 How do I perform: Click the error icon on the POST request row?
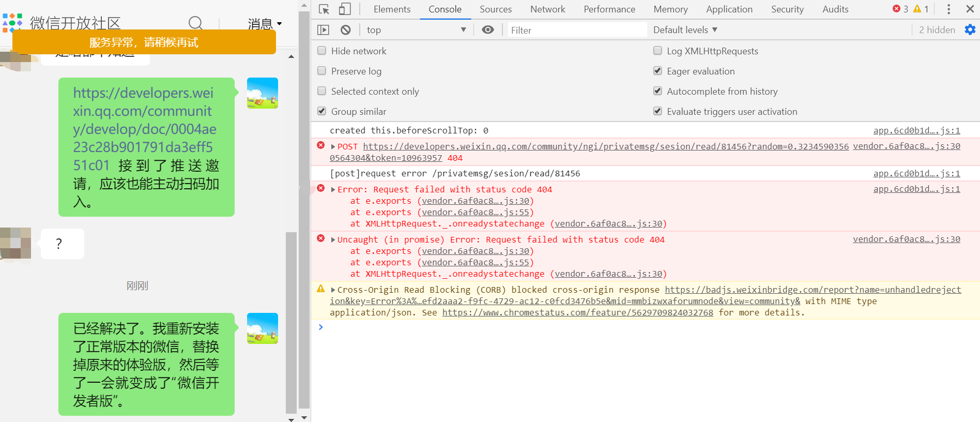click(x=321, y=146)
